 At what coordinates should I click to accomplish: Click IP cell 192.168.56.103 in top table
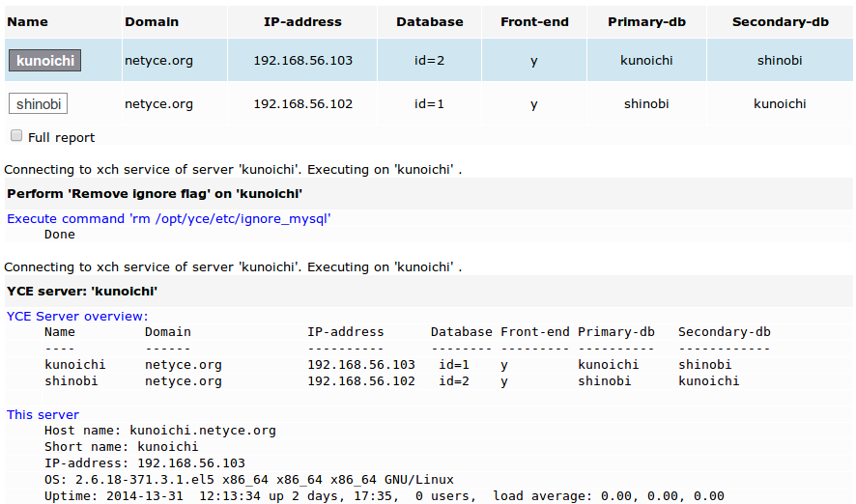click(x=302, y=61)
